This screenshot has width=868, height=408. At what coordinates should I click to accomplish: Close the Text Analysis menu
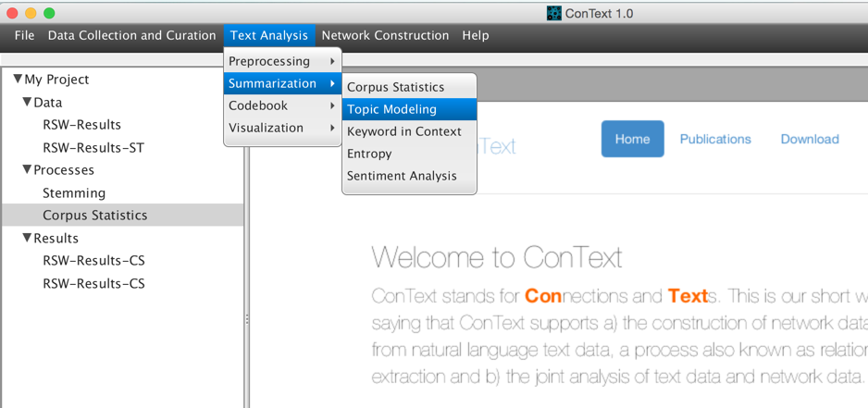click(269, 35)
